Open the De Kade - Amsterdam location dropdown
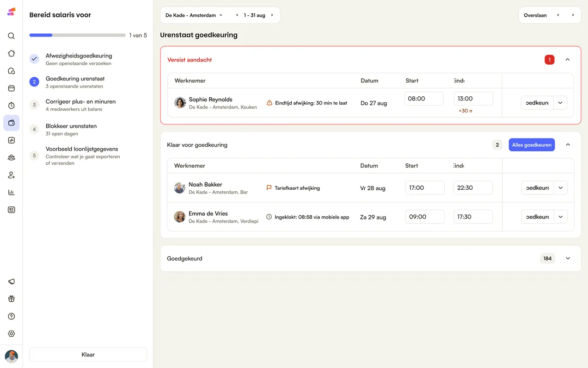 [194, 15]
